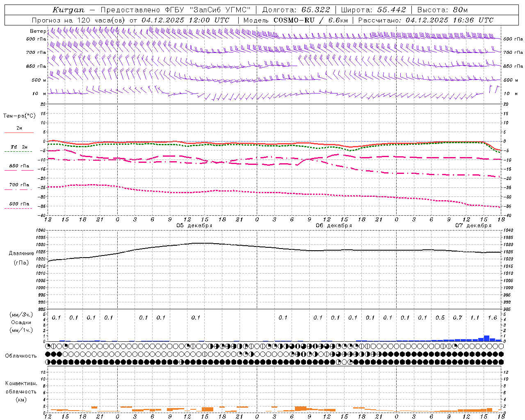Viewport: 525px width, 420px height.
Task: Click the '1.6' precipitation amount value
Action: (x=492, y=318)
